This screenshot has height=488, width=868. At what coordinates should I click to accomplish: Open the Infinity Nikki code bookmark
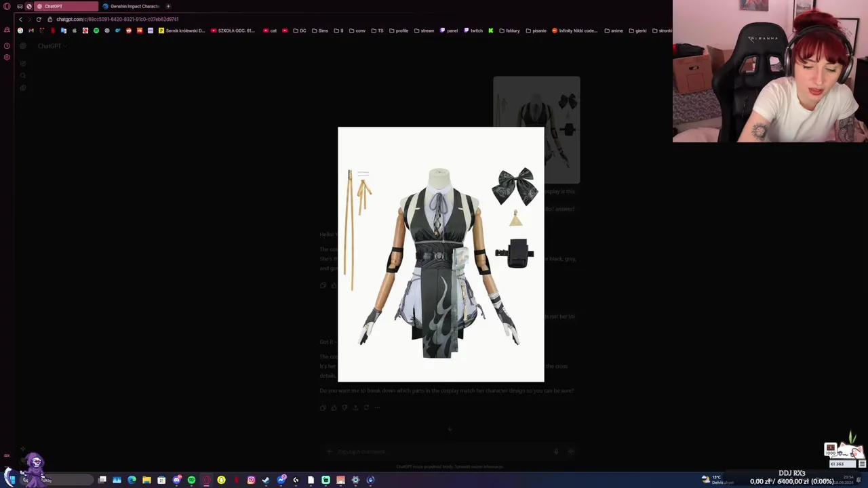pos(575,30)
